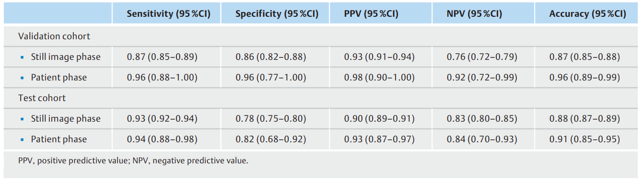Click Patient phase under Test cohort

point(59,139)
